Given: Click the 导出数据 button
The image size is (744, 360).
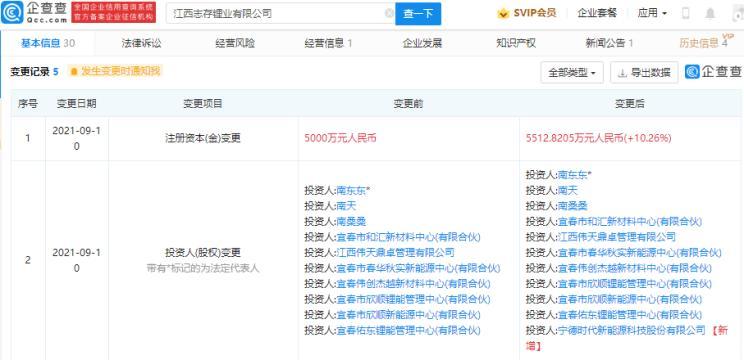Looking at the screenshot, I should (x=644, y=73).
